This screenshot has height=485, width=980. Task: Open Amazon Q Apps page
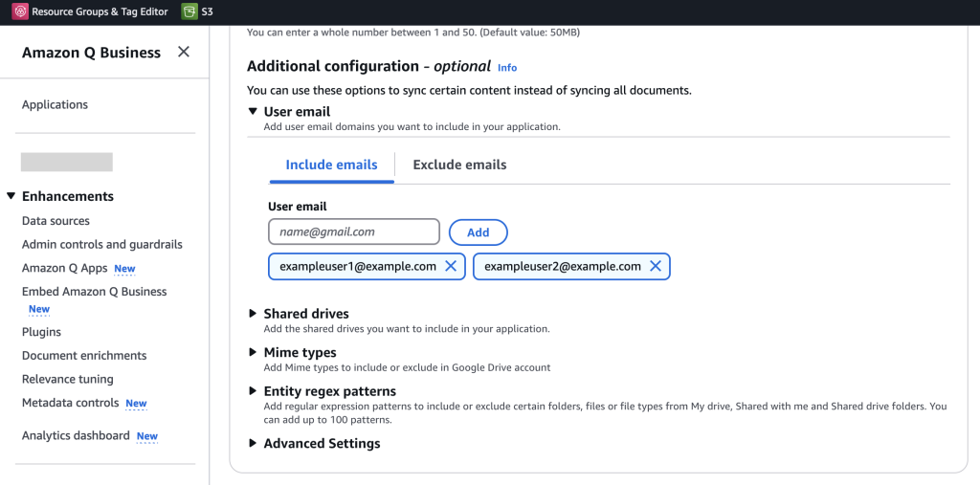(x=64, y=268)
